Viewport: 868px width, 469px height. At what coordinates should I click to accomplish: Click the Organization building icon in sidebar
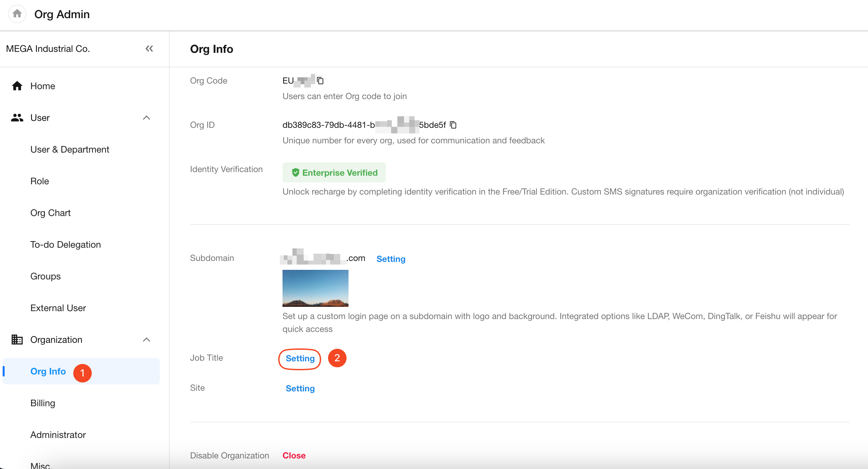(x=17, y=340)
